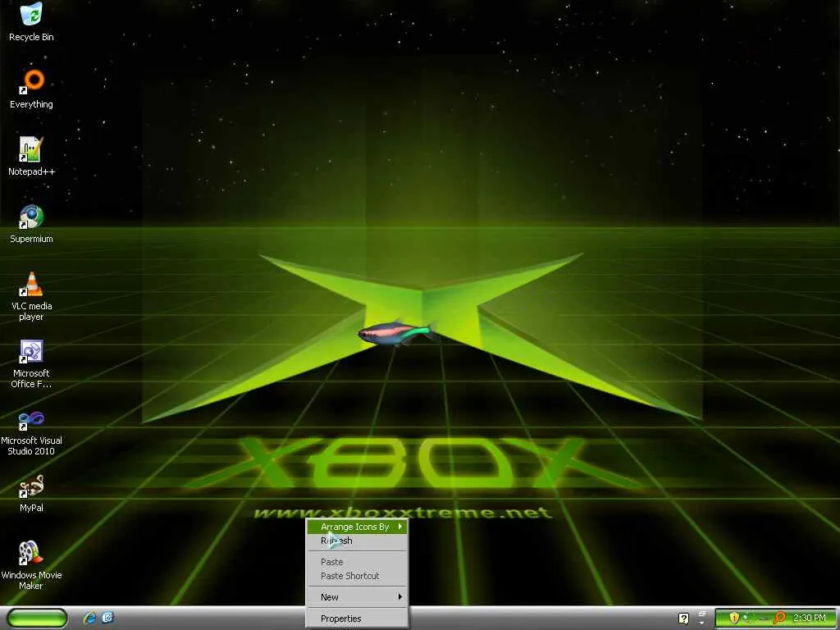The height and width of the screenshot is (630, 840).
Task: Choose Properties from the context menu
Action: [x=358, y=619]
